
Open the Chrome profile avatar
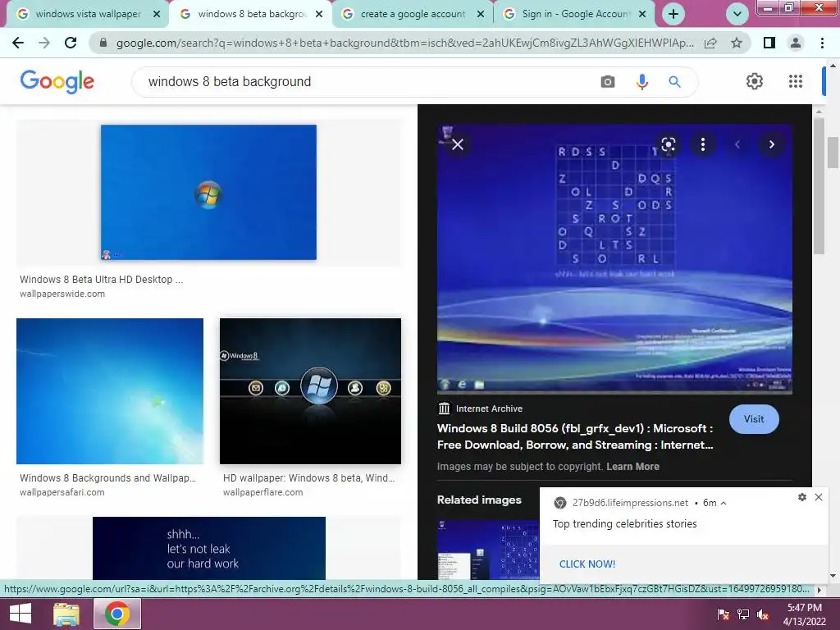(796, 43)
